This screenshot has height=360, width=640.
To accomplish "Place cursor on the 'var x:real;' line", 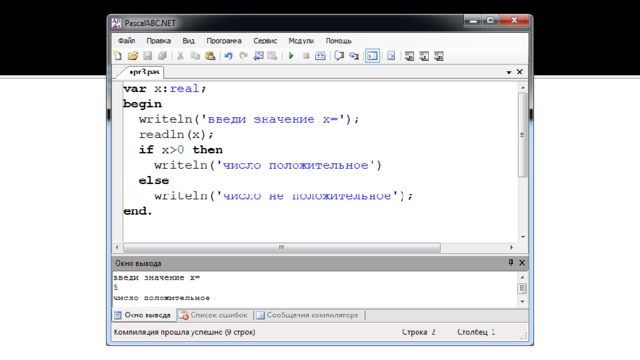I will [x=165, y=89].
